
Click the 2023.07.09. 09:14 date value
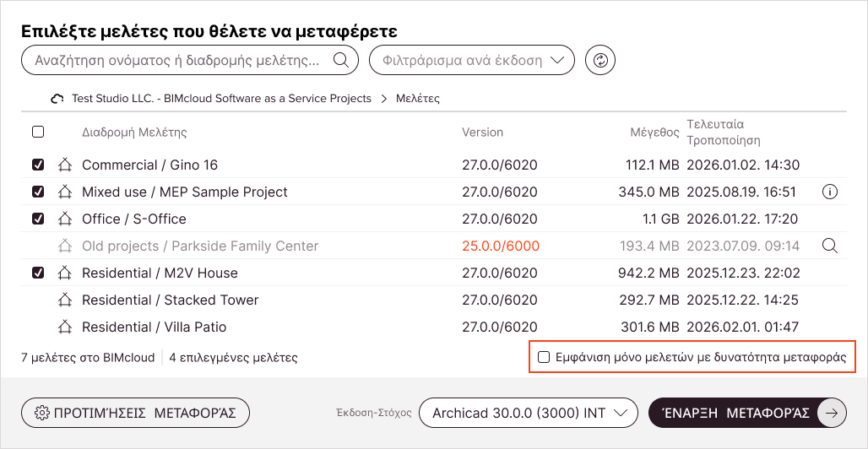point(743,246)
